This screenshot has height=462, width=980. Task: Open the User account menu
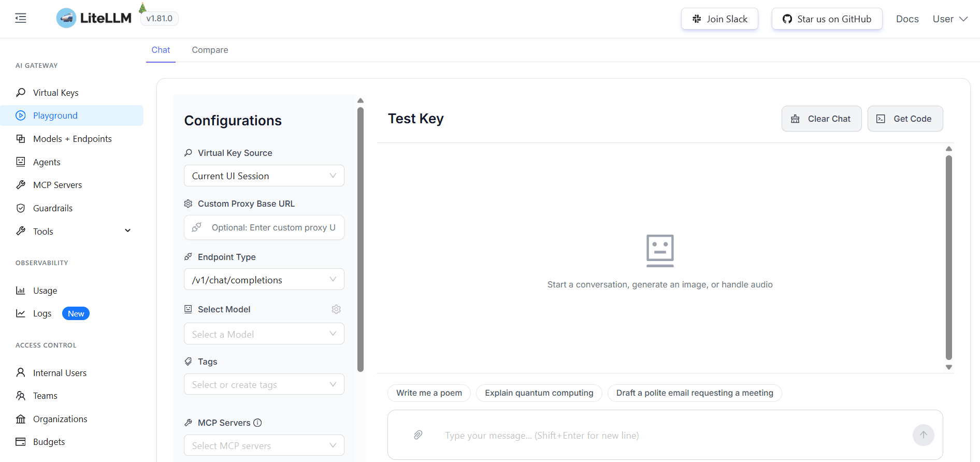(x=950, y=19)
